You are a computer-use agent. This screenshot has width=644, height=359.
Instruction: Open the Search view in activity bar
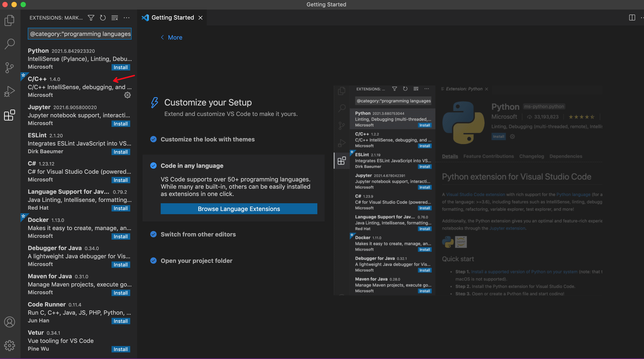(x=10, y=44)
